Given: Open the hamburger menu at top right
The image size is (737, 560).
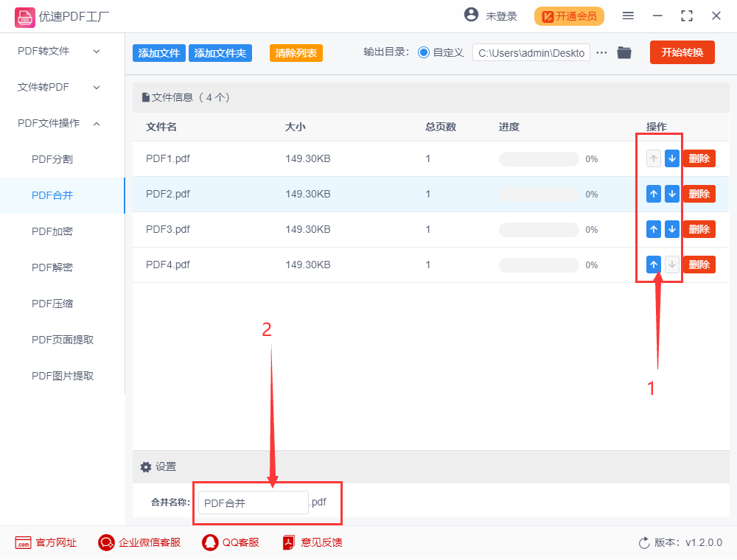Looking at the screenshot, I should (x=628, y=15).
